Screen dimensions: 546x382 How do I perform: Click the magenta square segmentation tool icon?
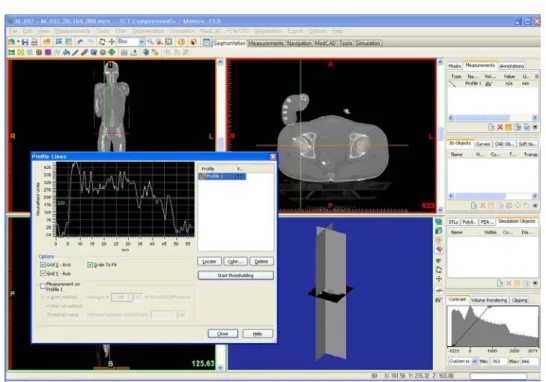pyautogui.click(x=48, y=52)
